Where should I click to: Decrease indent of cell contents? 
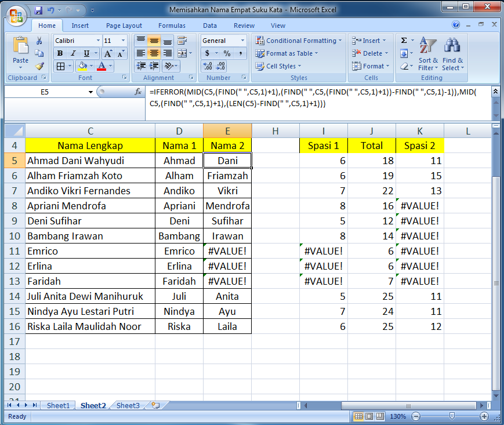(x=141, y=66)
